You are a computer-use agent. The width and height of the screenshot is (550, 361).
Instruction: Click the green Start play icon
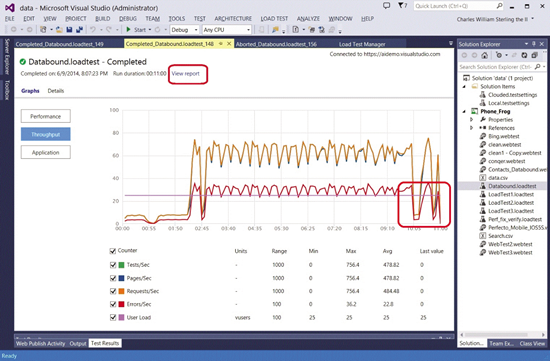(x=128, y=30)
